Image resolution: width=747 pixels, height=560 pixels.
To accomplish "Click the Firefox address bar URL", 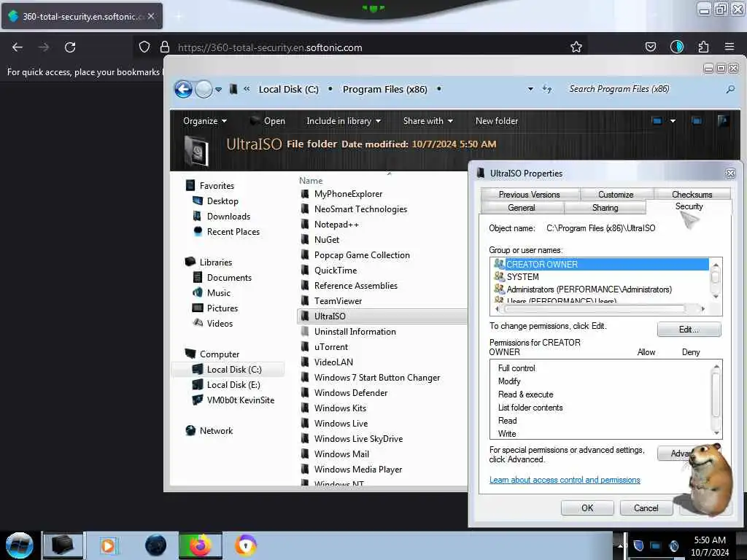I will [x=270, y=47].
